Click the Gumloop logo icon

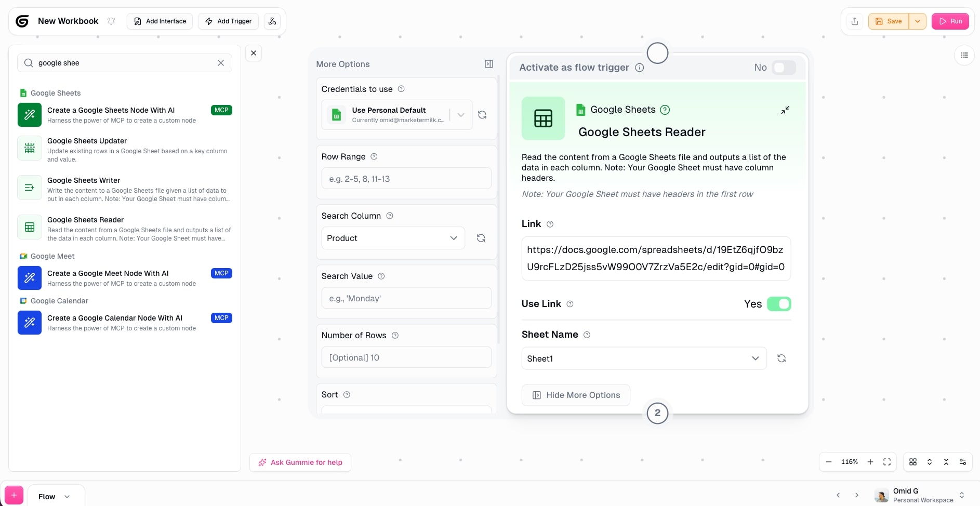tap(22, 21)
